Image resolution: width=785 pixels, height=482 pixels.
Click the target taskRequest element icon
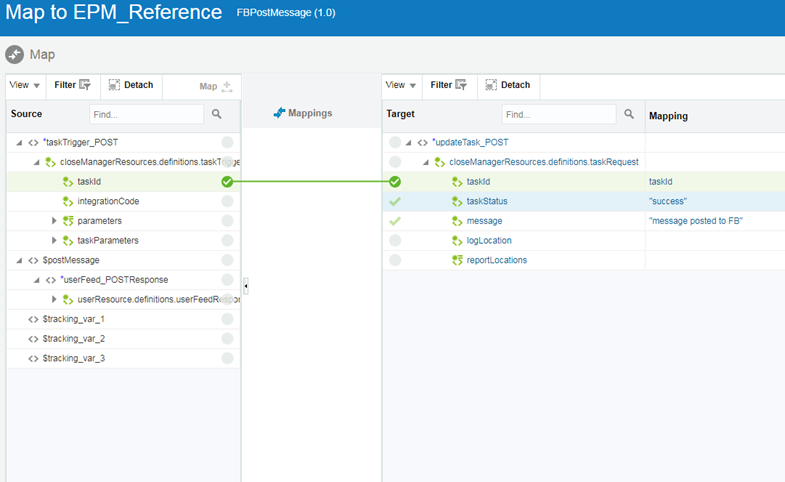pos(440,162)
